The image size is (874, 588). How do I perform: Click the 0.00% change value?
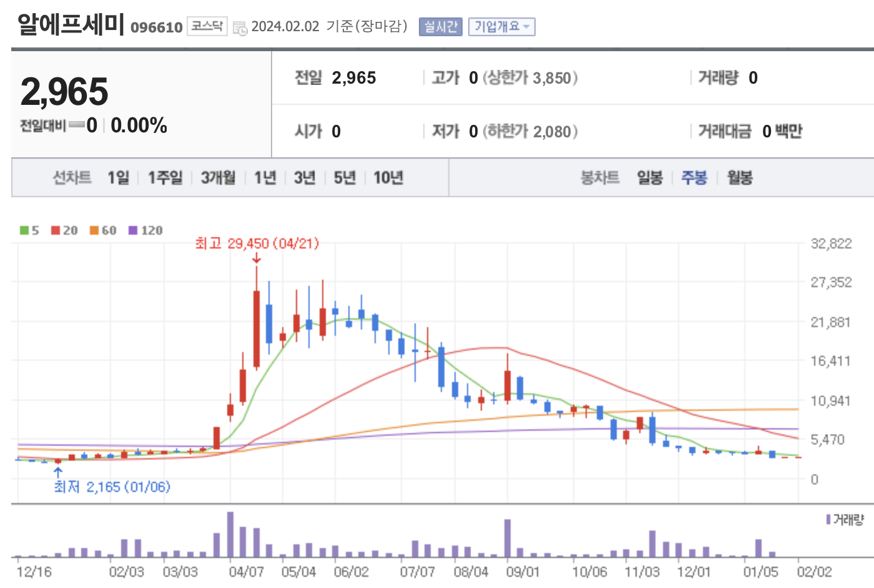coord(139,125)
